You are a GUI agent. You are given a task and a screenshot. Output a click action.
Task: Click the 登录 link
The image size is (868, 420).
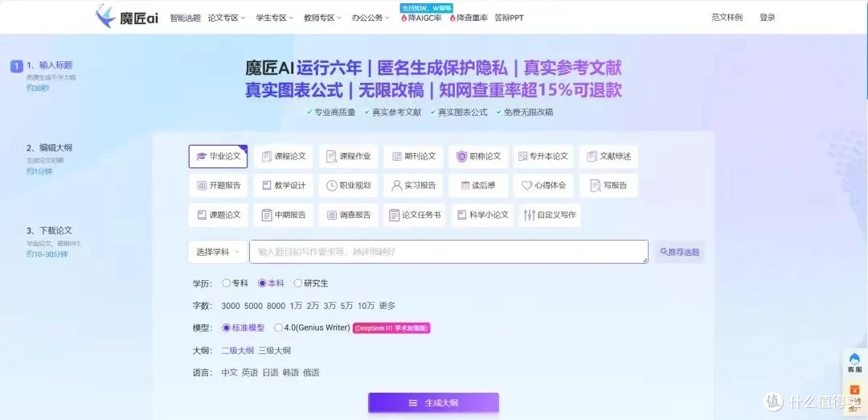click(768, 17)
